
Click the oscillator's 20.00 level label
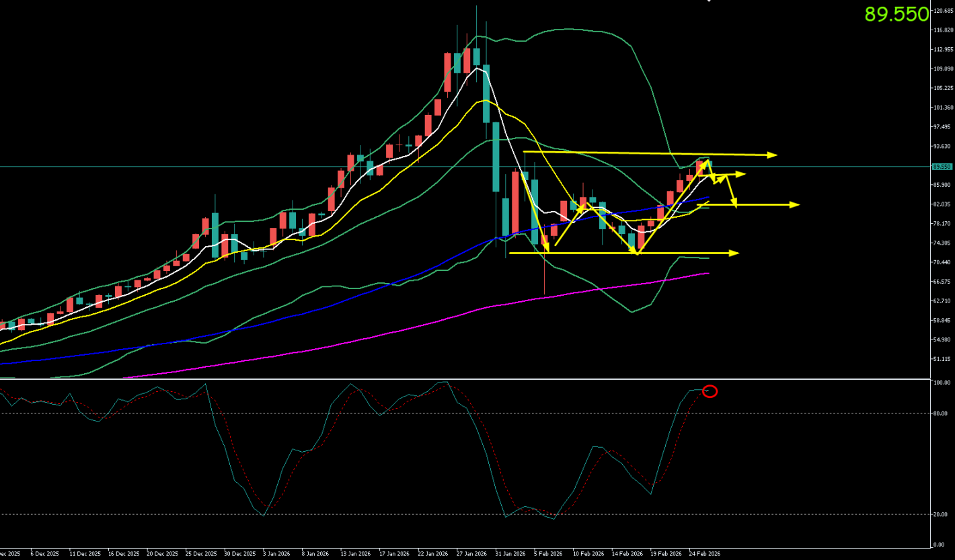pyautogui.click(x=940, y=514)
